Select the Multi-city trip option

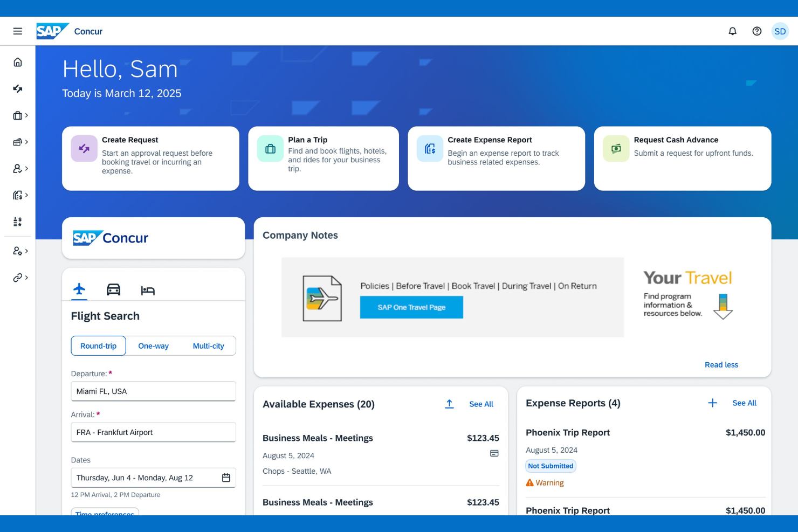pyautogui.click(x=209, y=346)
